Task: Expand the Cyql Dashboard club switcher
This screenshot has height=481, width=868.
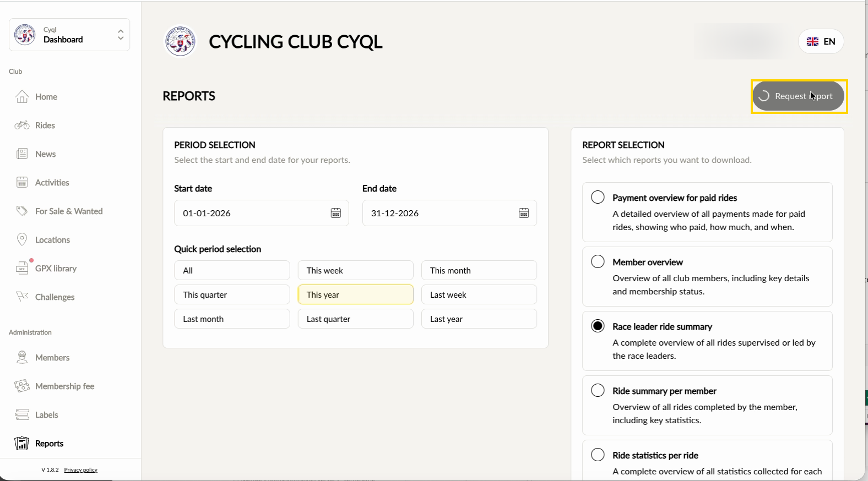Action: pos(69,35)
